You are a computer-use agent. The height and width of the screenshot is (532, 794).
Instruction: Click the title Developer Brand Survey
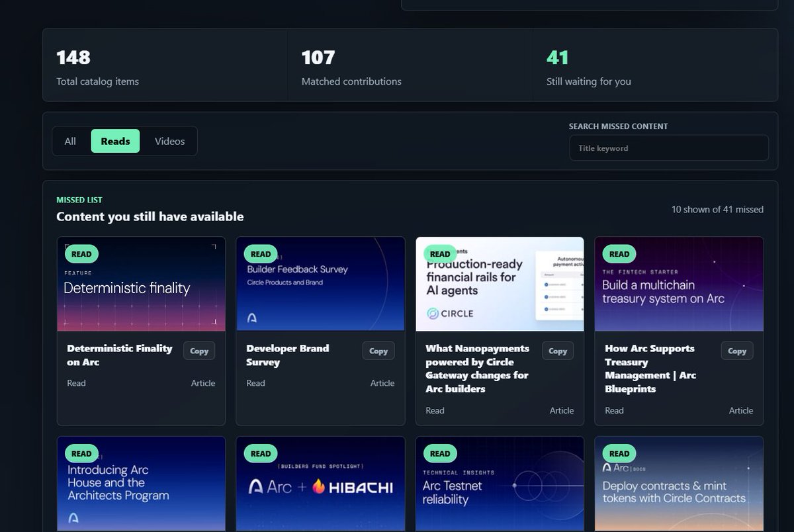(287, 355)
